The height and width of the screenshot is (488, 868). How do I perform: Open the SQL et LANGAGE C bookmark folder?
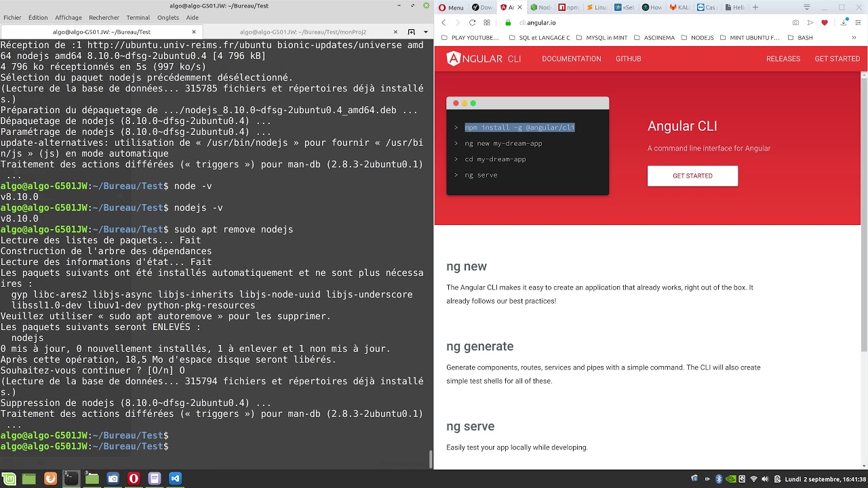point(539,38)
